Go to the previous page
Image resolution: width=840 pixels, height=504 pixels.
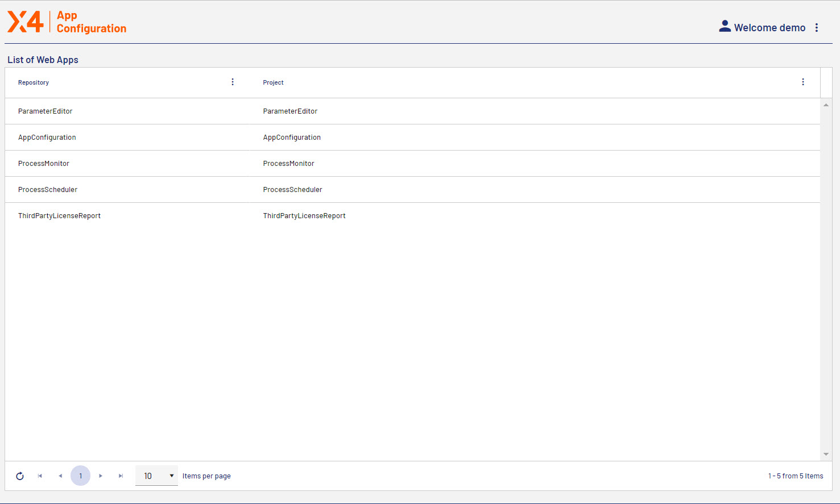pos(60,476)
